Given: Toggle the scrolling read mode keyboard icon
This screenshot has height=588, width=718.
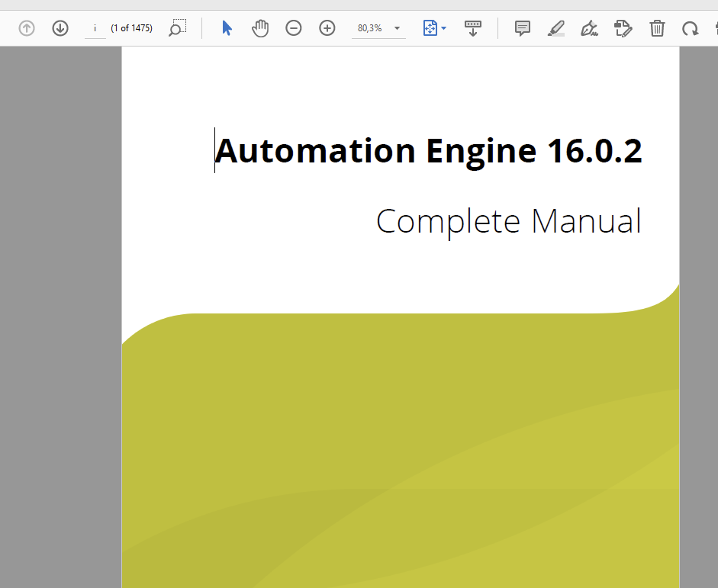Looking at the screenshot, I should (473, 28).
